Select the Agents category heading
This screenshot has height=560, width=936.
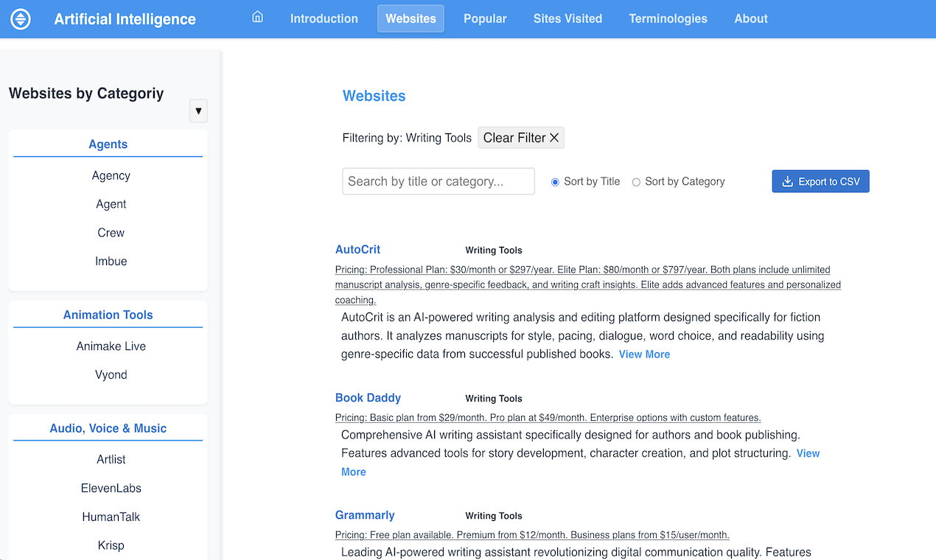coord(108,144)
